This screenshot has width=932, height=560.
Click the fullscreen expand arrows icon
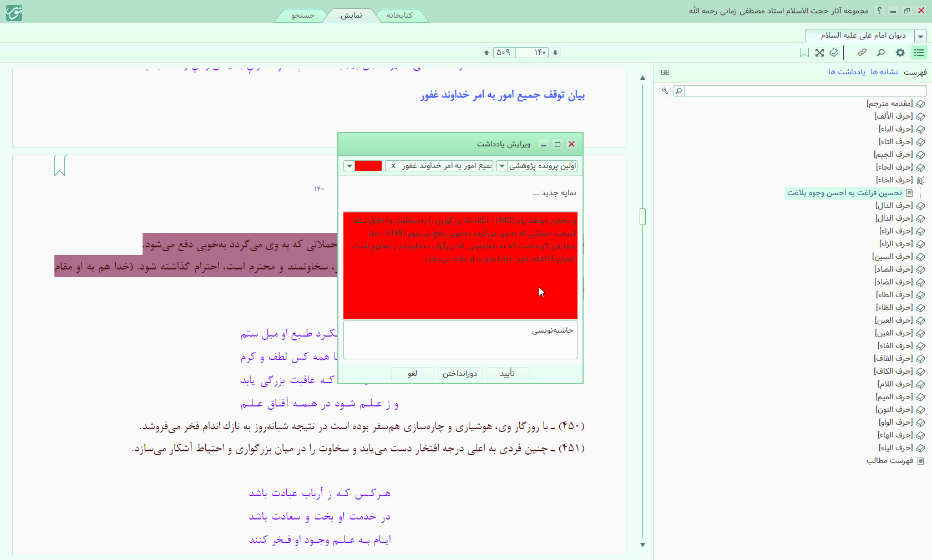coord(819,53)
